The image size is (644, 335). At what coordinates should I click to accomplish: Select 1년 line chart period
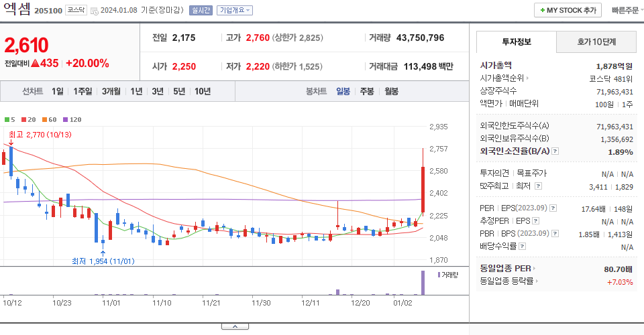coord(136,91)
